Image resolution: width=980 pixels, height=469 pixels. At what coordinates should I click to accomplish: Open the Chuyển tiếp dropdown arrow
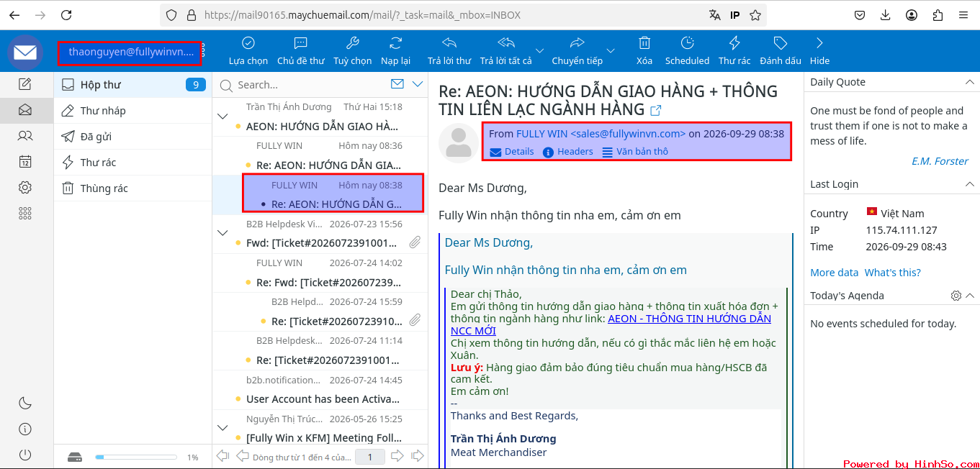pos(611,51)
